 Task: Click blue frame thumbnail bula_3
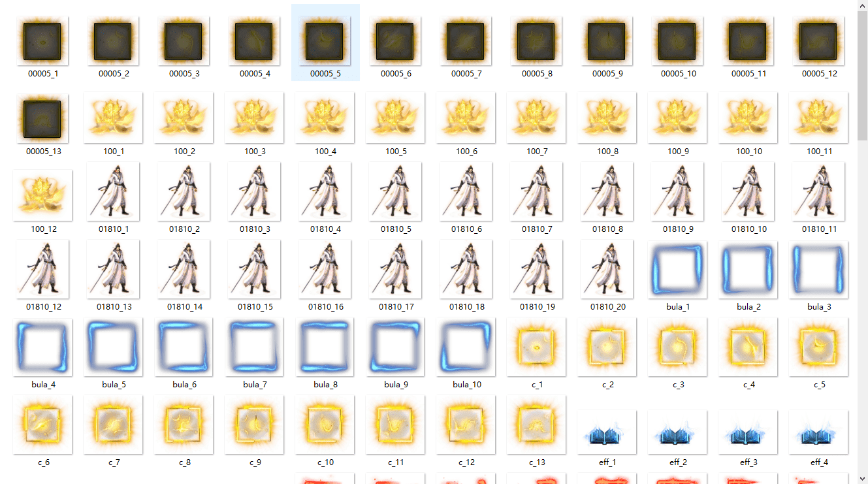pos(818,269)
